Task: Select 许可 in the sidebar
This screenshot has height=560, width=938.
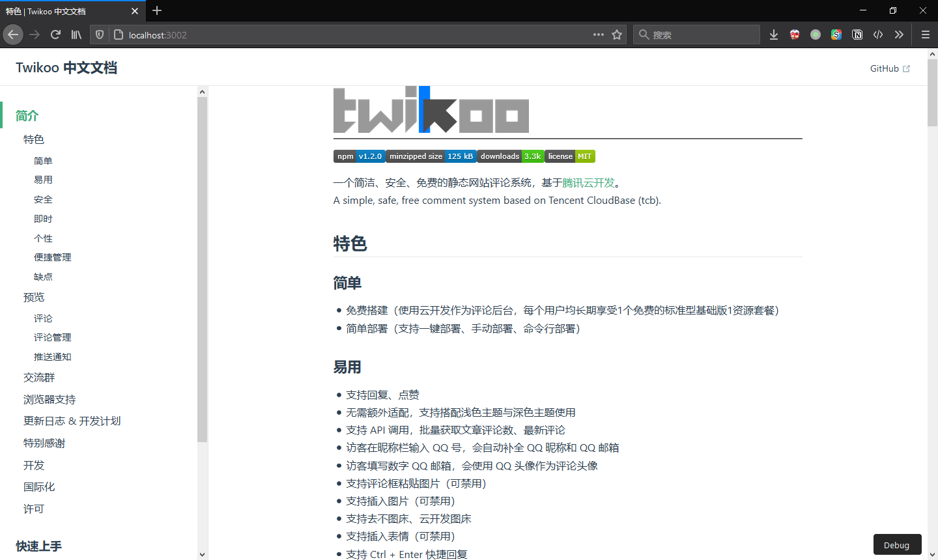Action: (x=34, y=509)
